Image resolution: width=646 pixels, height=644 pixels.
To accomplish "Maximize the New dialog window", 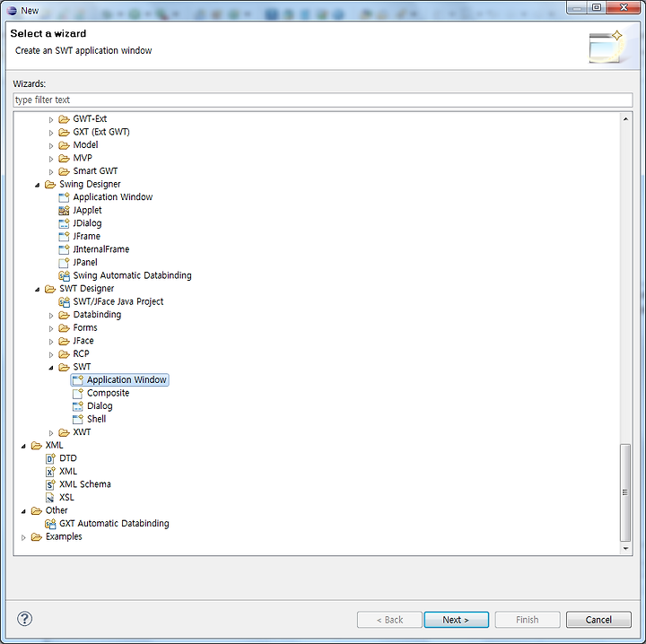I will pyautogui.click(x=597, y=7).
